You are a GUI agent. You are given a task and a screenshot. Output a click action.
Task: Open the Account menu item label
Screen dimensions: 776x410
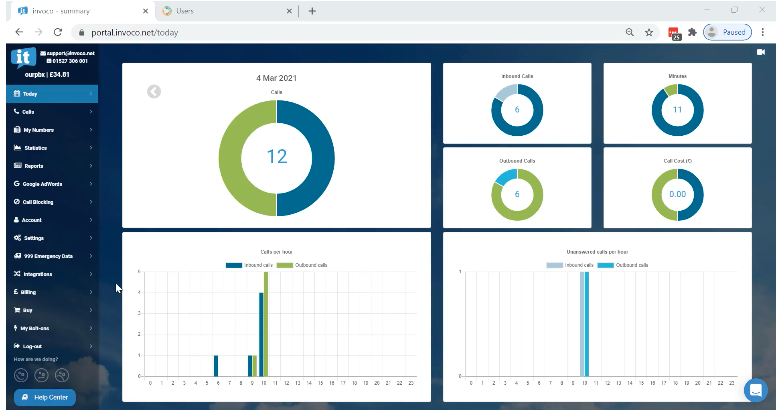(32, 220)
